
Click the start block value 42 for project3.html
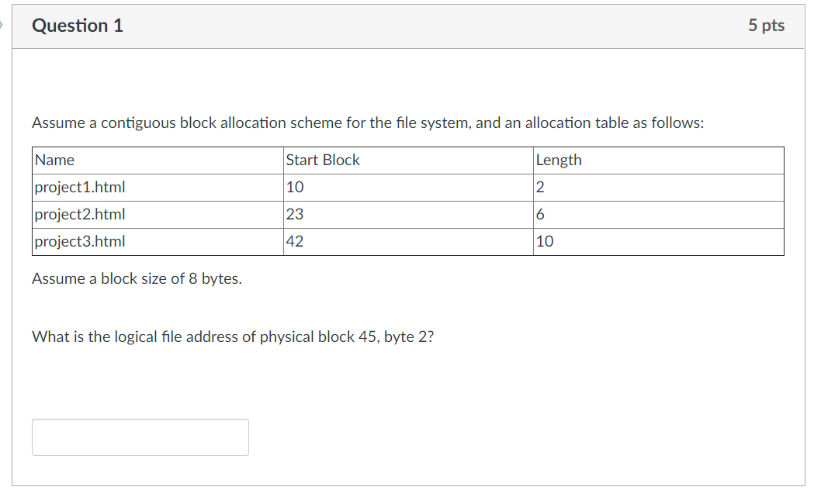pyautogui.click(x=295, y=241)
